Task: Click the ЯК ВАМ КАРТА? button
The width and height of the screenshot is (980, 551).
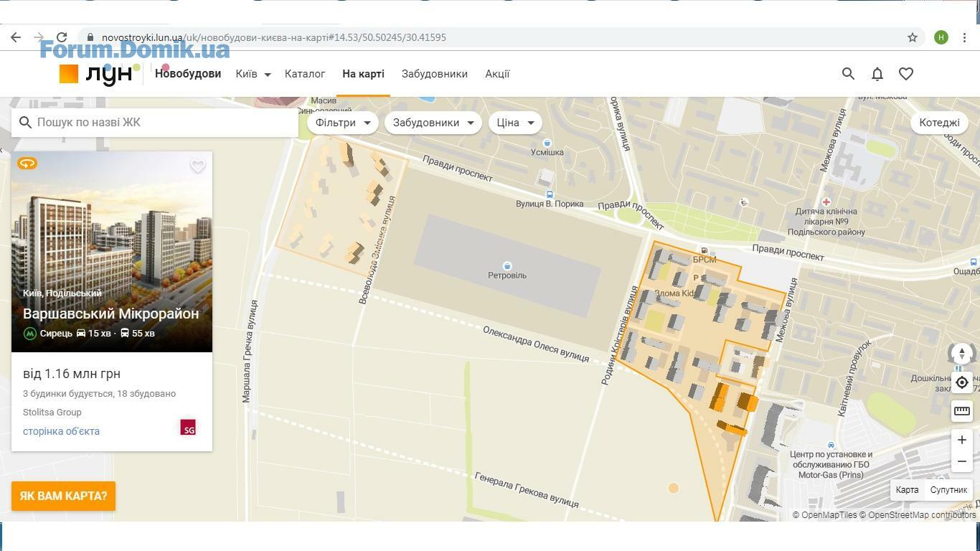Action: click(x=63, y=496)
